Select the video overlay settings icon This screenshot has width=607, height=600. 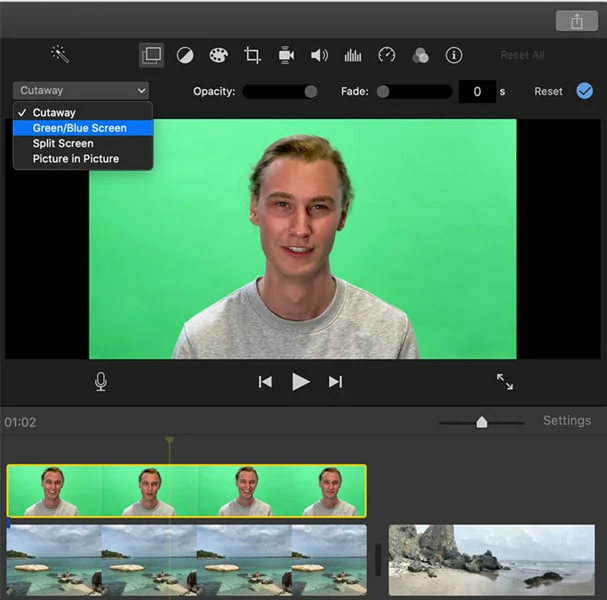[151, 55]
